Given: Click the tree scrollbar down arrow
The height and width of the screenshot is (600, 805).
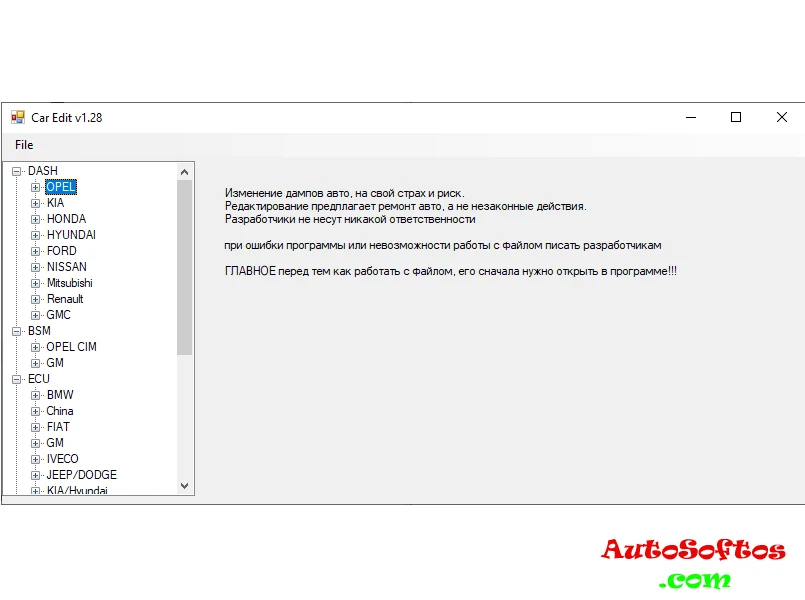Looking at the screenshot, I should point(184,486).
